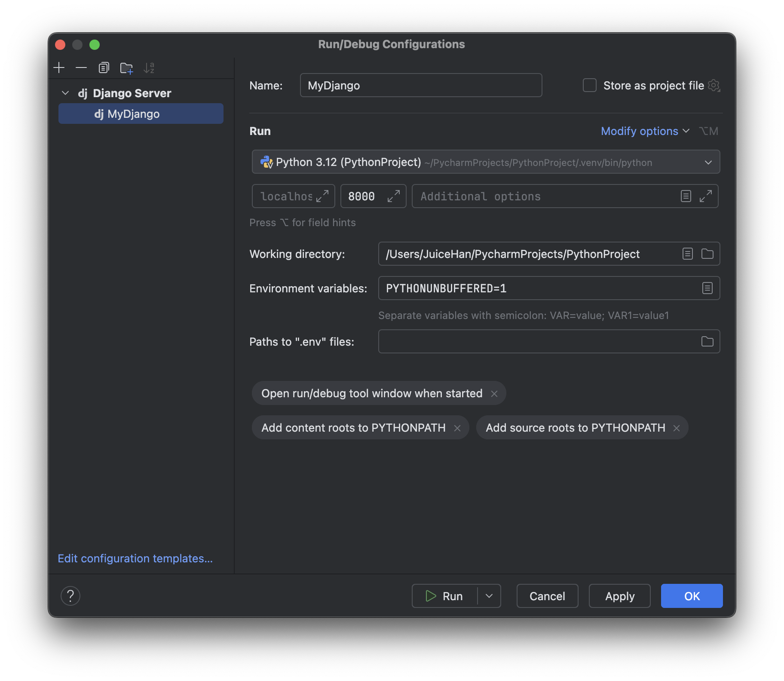Viewport: 784px width, 681px height.
Task: Open the Modify options dropdown
Action: point(645,131)
